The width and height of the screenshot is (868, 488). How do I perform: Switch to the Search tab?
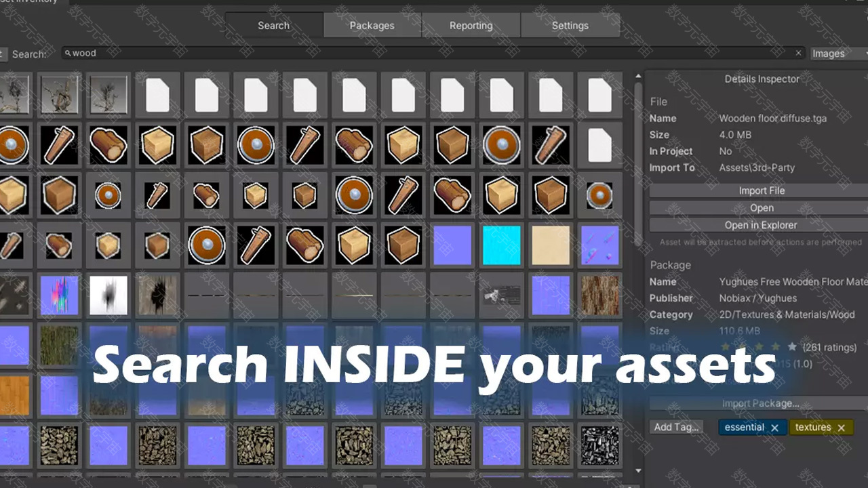click(273, 26)
